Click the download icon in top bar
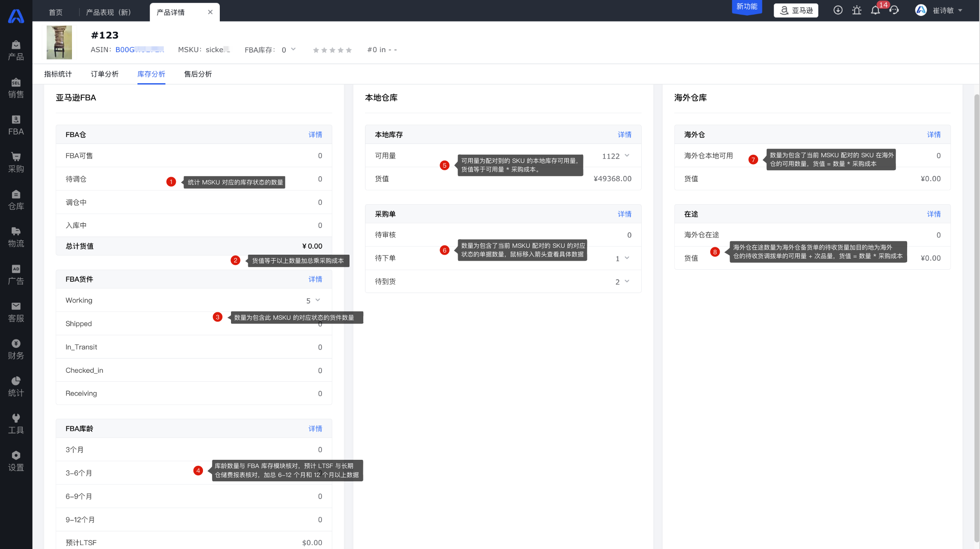 [838, 10]
